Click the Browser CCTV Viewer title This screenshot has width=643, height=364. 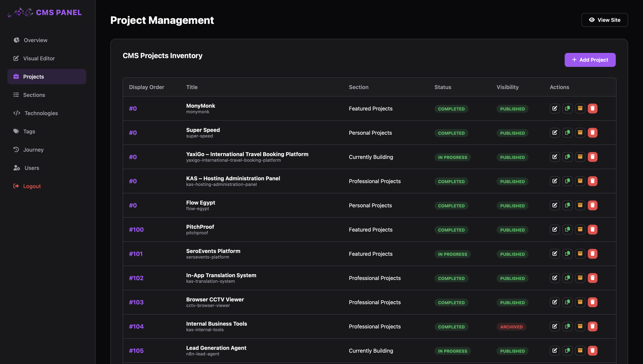click(x=215, y=299)
